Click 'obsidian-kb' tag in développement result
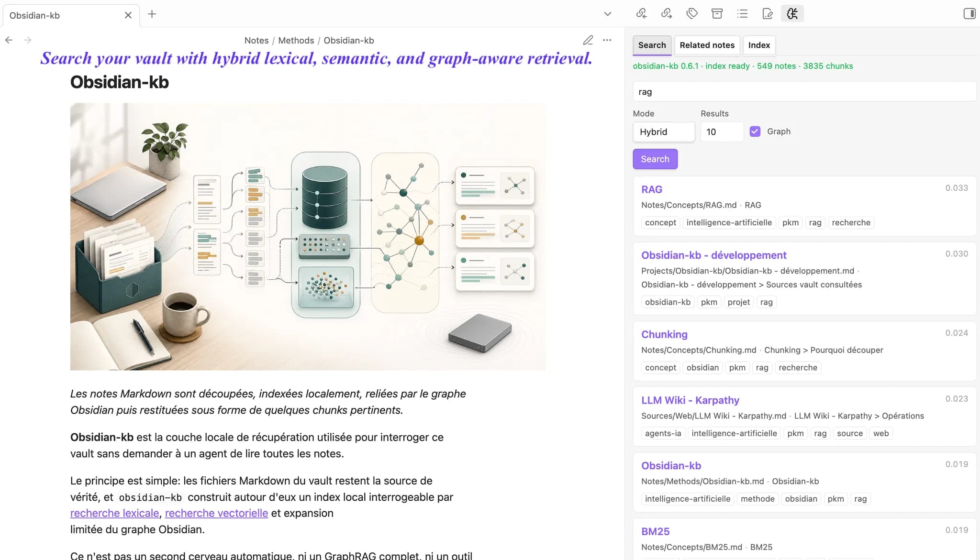 click(668, 302)
